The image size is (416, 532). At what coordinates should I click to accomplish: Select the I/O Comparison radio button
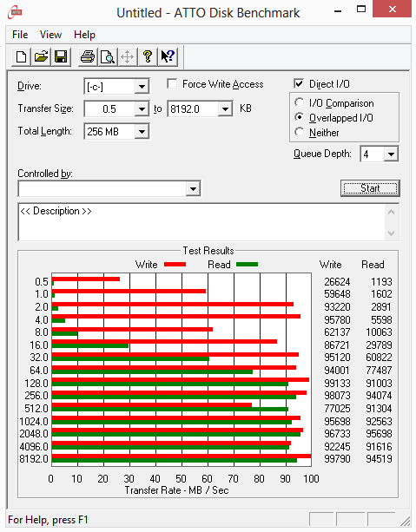pyautogui.click(x=299, y=102)
